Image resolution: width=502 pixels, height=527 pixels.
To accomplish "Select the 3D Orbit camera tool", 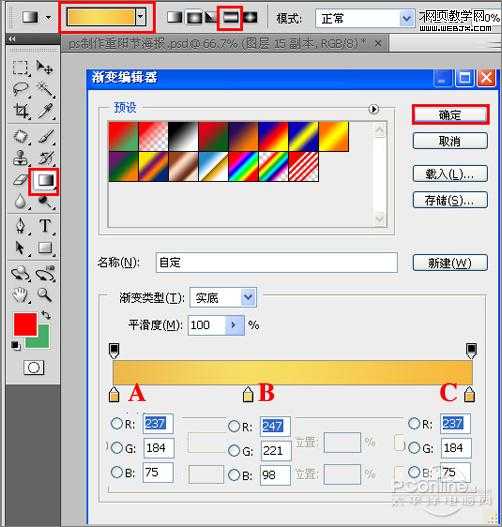I will (45, 273).
